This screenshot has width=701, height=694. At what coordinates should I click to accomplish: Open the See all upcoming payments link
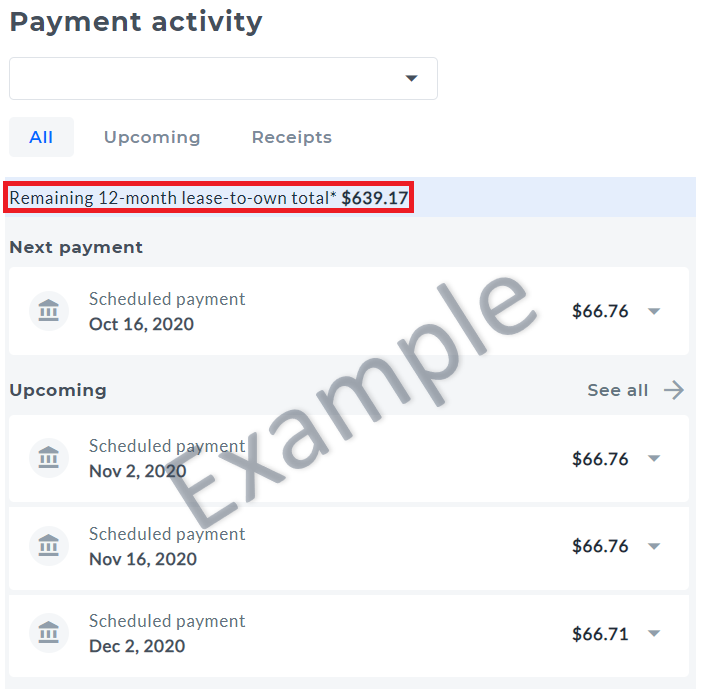[x=617, y=390]
